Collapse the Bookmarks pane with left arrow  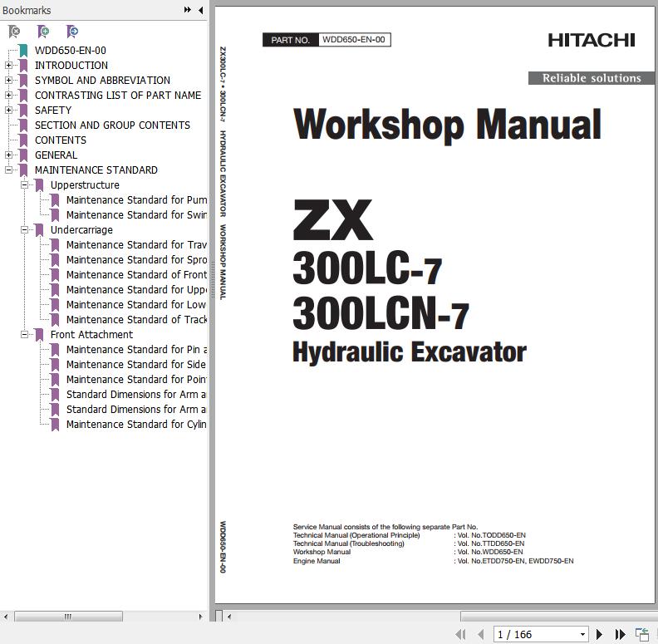(x=201, y=10)
